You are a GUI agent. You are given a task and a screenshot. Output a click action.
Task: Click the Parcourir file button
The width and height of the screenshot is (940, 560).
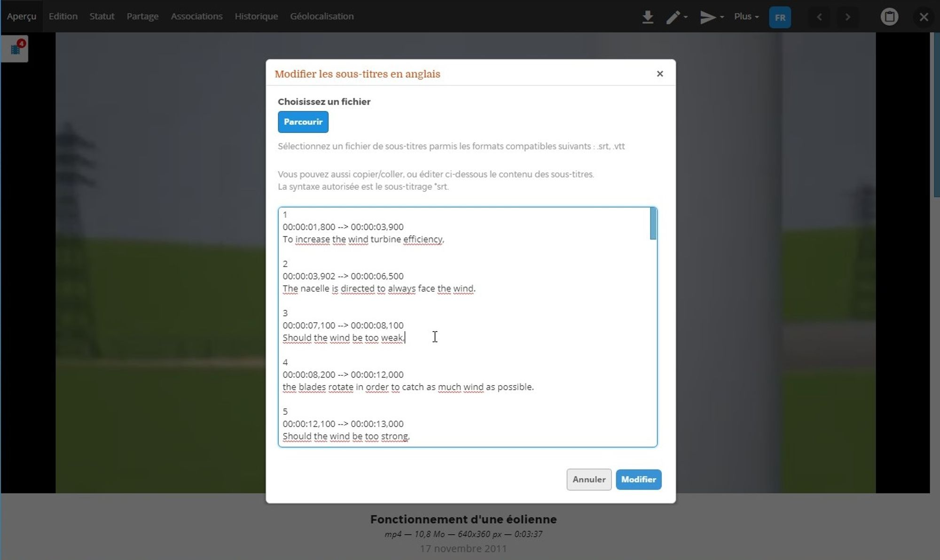coord(303,122)
